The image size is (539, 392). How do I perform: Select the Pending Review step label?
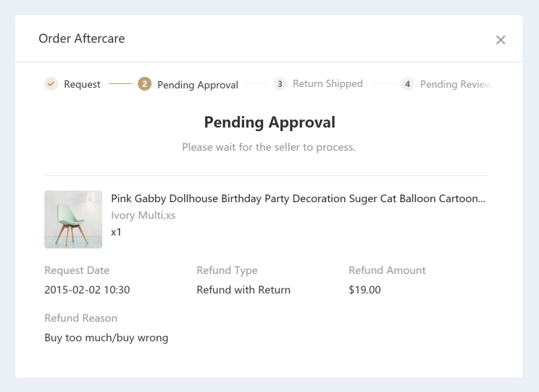[455, 84]
